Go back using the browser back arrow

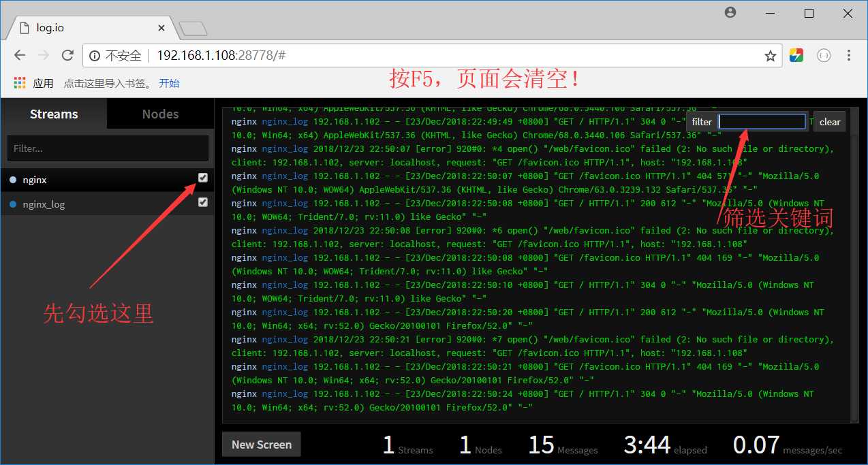click(20, 56)
